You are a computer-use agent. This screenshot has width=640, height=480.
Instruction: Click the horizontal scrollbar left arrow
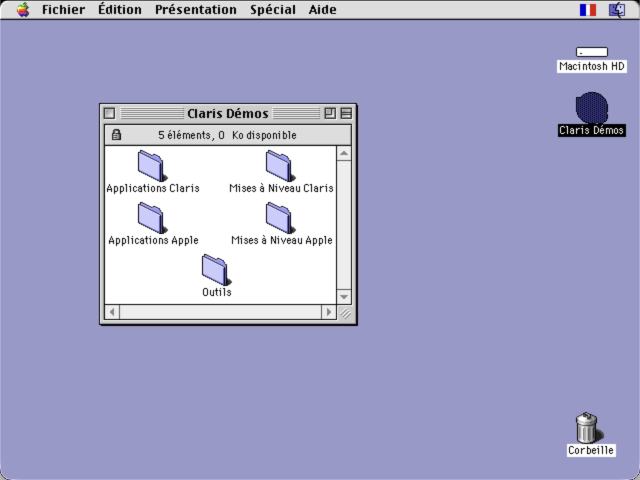(112, 312)
